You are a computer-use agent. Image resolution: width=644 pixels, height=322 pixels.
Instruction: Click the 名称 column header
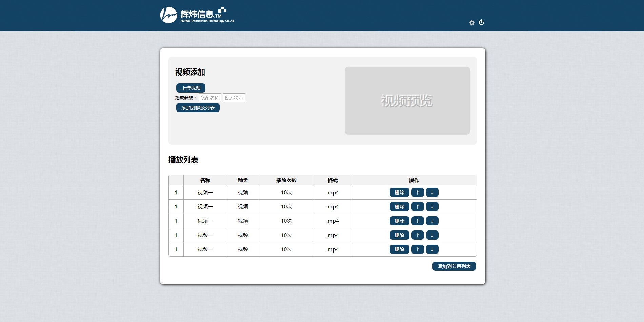pyautogui.click(x=205, y=180)
